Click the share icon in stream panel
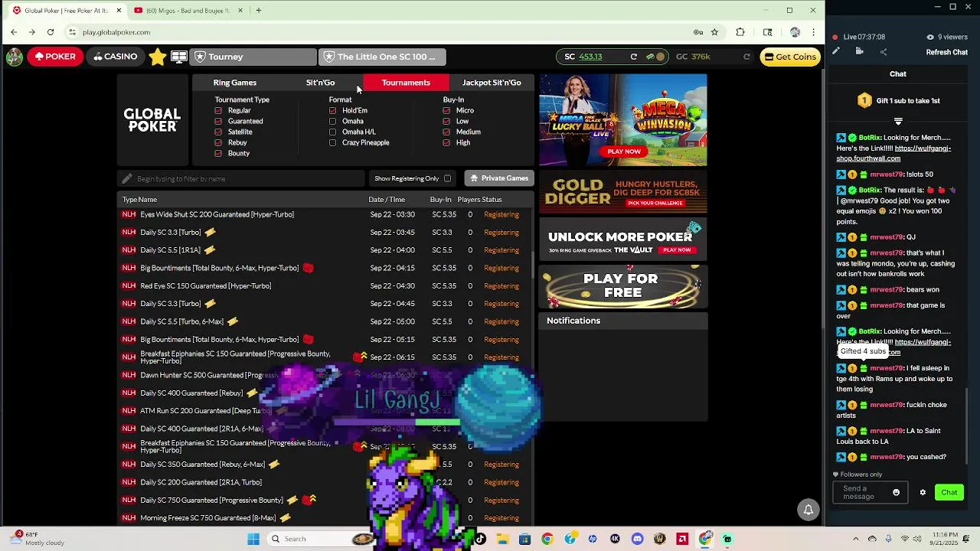980x551 pixels. click(x=884, y=51)
